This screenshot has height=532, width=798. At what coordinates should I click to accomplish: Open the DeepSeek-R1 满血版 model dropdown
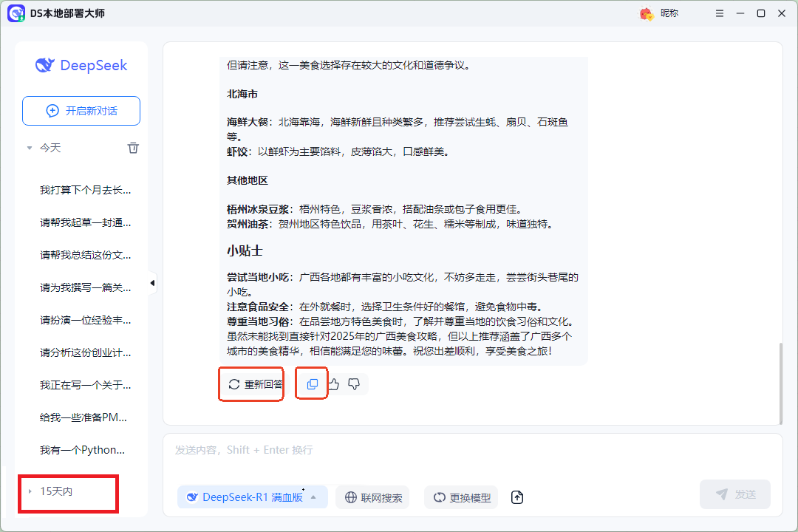coord(253,497)
